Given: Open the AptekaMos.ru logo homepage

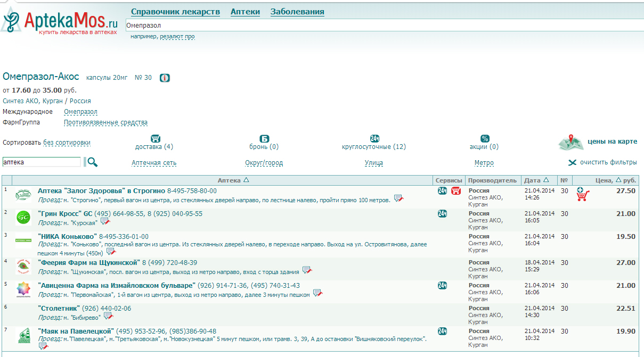Looking at the screenshot, I should (x=60, y=21).
